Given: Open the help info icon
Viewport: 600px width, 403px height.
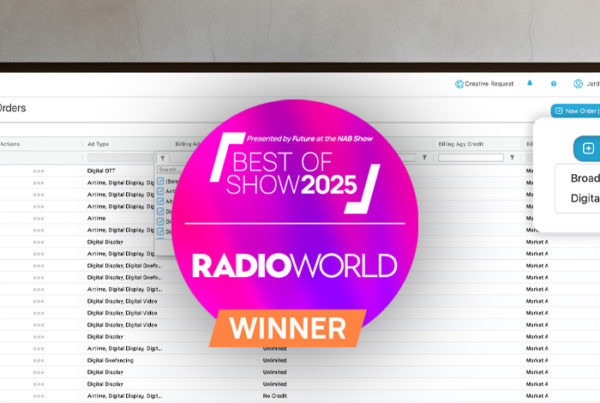Looking at the screenshot, I should pos(553,84).
